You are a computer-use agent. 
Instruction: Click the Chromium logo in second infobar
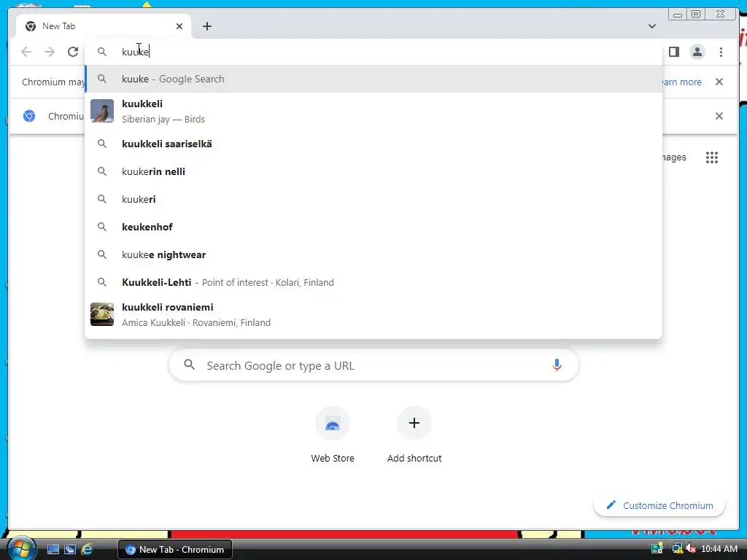tap(29, 116)
